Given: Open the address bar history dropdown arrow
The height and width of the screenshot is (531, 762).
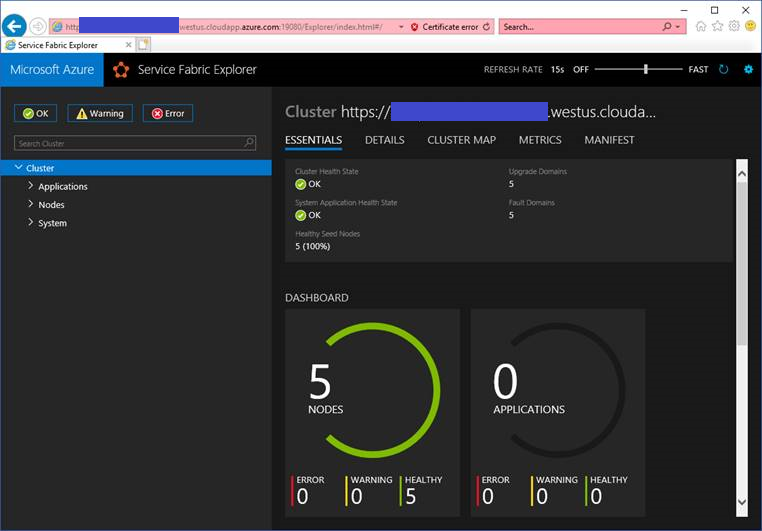Looking at the screenshot, I should tap(401, 27).
